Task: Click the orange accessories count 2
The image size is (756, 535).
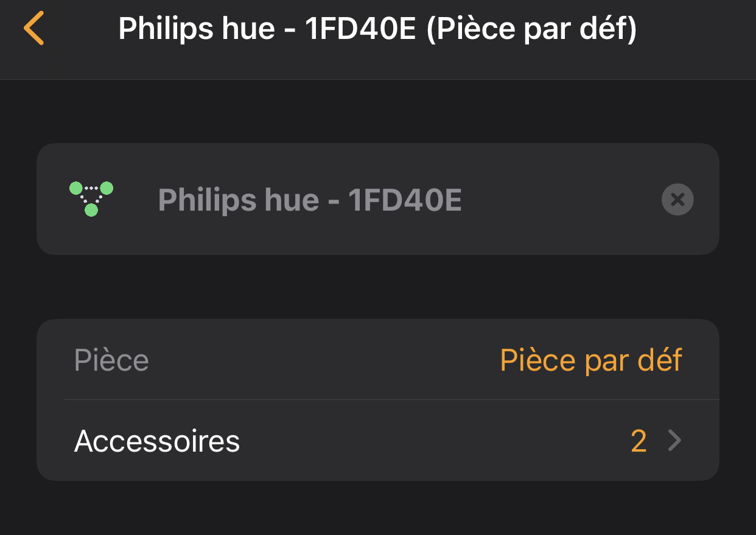Action: click(639, 441)
